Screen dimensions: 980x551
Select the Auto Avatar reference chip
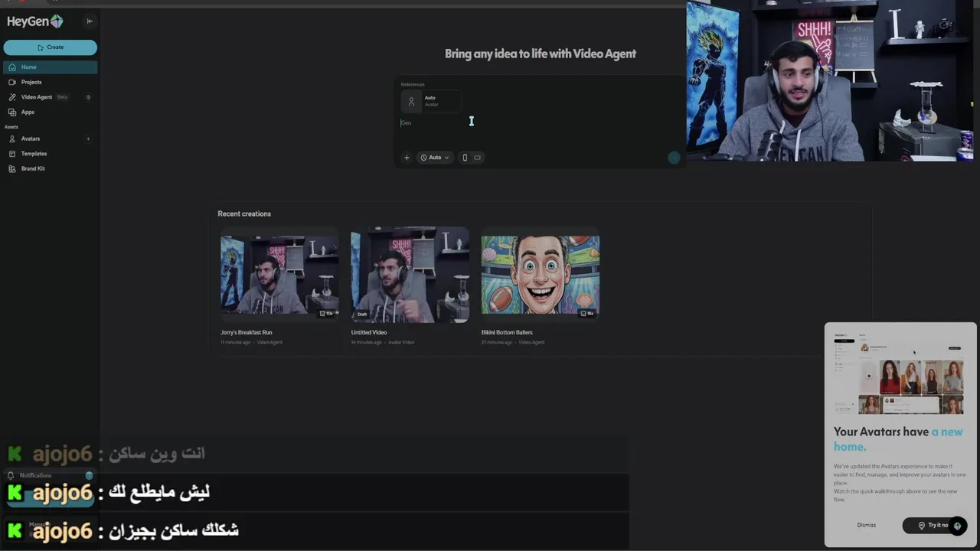[x=430, y=101]
